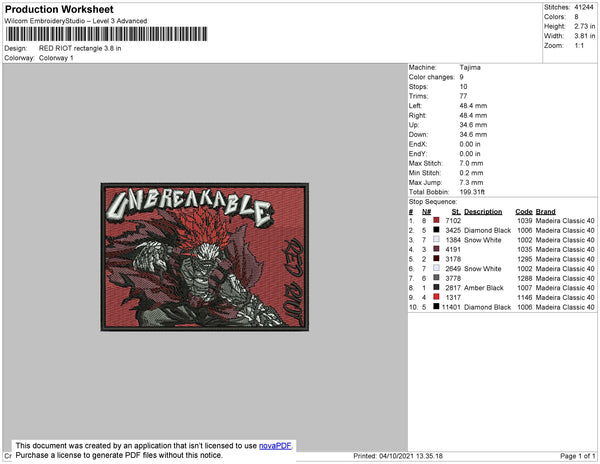
Task: Click the Stitches value '41244'
Action: [584, 7]
